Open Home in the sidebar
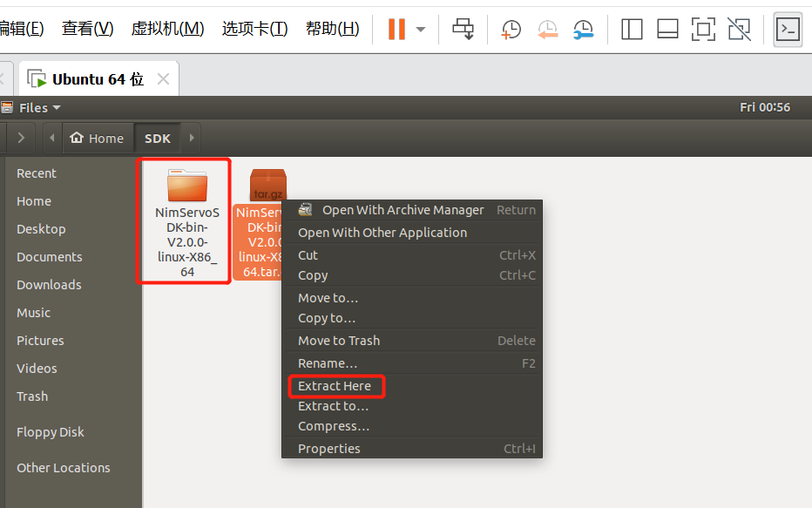The height and width of the screenshot is (508, 812). coord(34,201)
